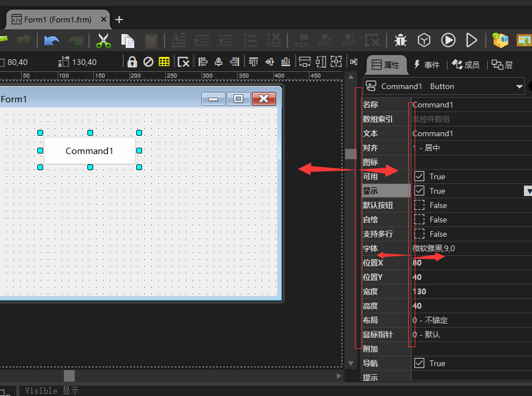Click the plus button to add new tab
The image size is (532, 396).
coord(119,20)
